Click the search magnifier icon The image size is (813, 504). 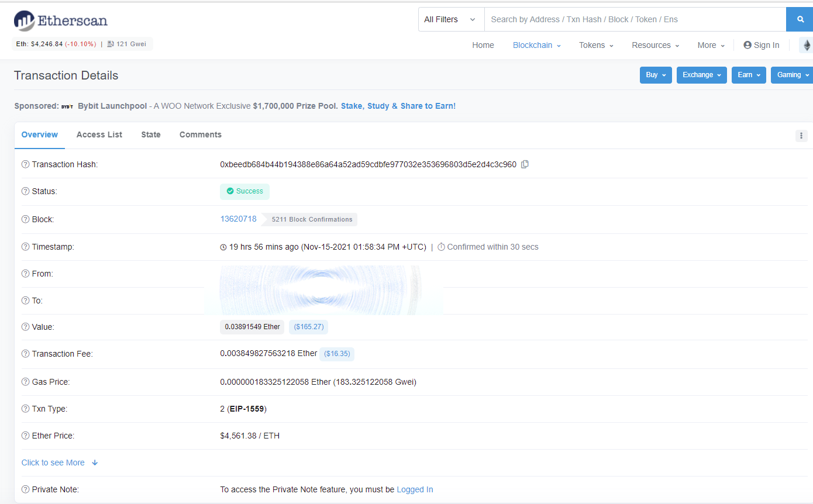pos(800,19)
